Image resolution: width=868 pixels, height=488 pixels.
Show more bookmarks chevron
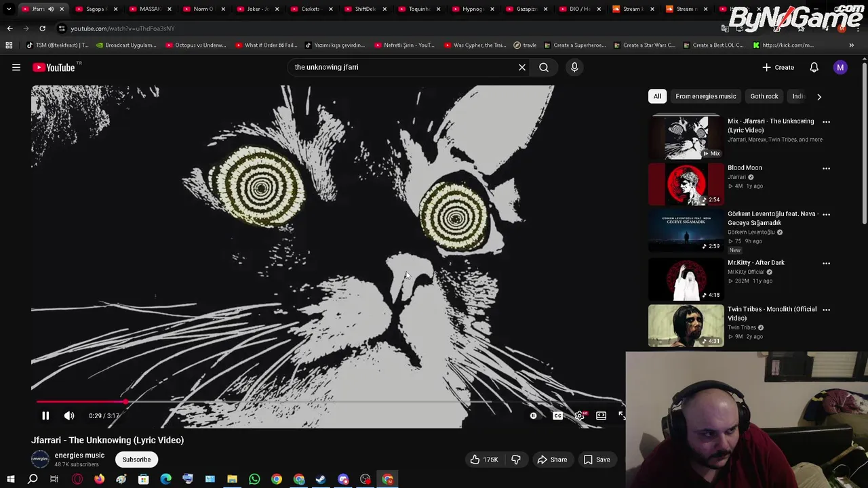(x=851, y=45)
